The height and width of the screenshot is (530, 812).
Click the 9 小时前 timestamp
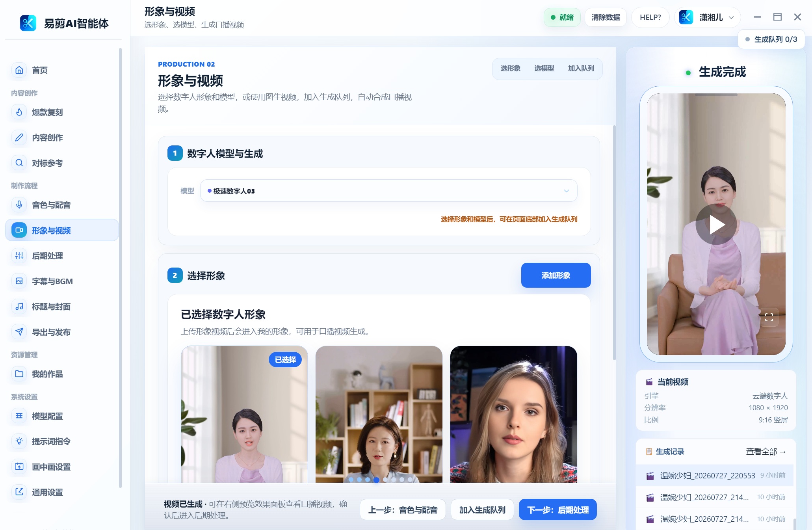coord(773,475)
